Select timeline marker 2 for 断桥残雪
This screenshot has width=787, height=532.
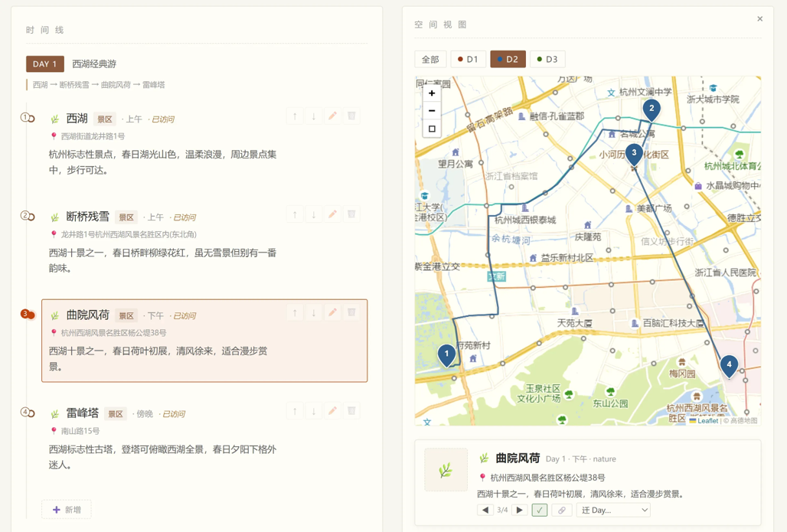pos(27,217)
